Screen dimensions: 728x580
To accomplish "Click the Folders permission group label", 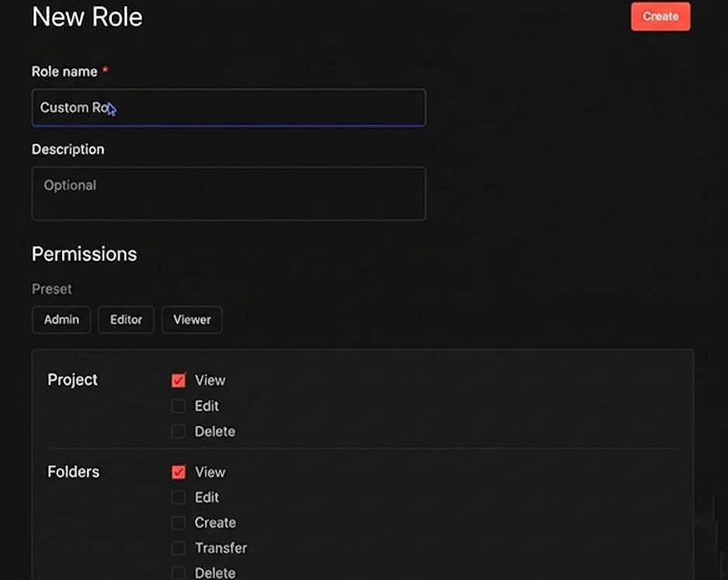I will coord(73,471).
